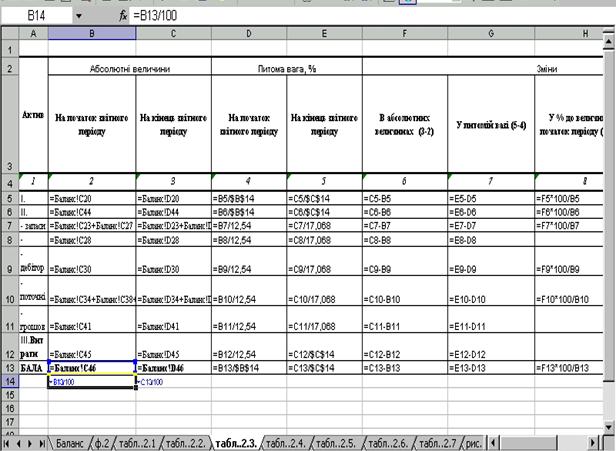This screenshot has width=616, height=451.
Task: Switch to the табл..2.4. sheet tab
Action: [283, 442]
